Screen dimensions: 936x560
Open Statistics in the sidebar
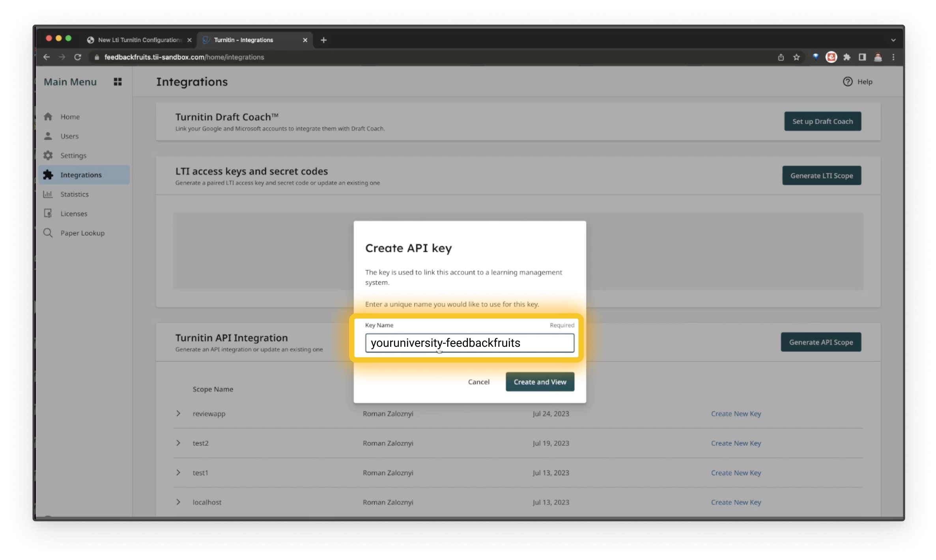point(84,194)
